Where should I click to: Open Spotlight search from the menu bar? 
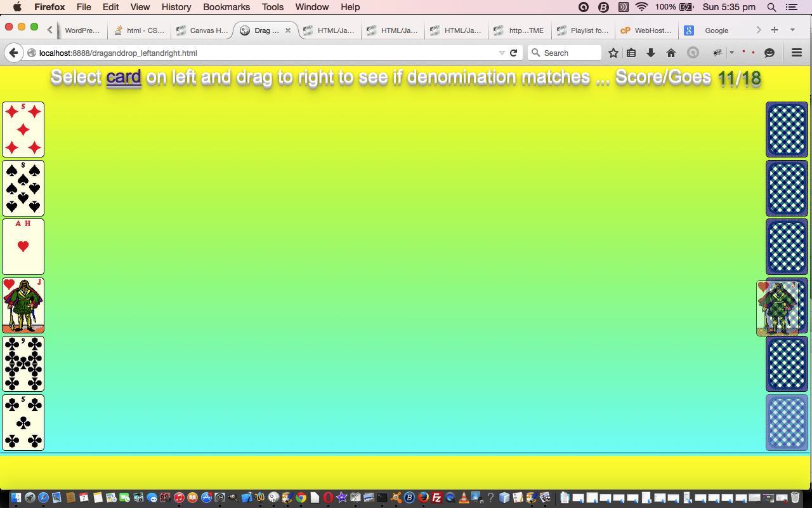[x=771, y=7]
